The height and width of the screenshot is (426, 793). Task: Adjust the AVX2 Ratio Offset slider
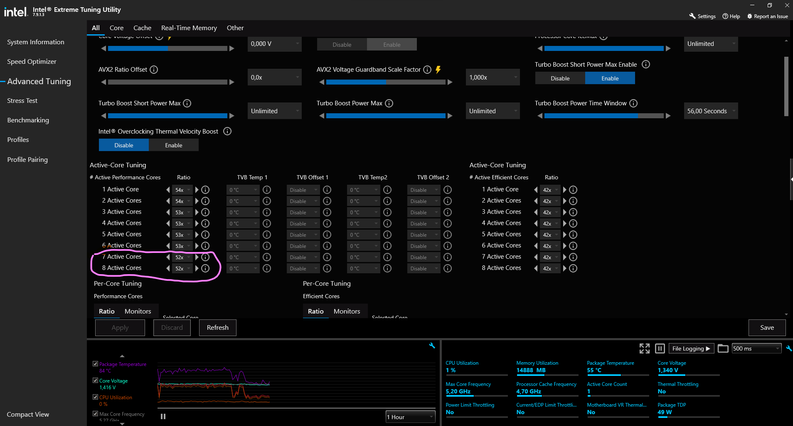167,82
